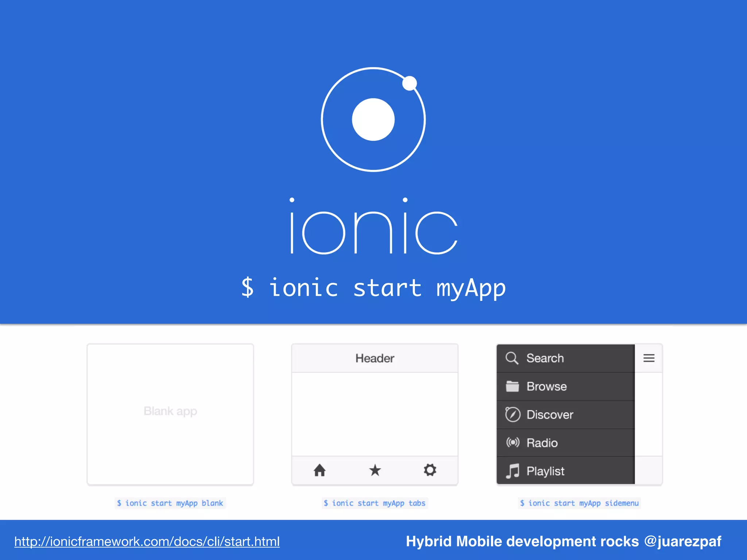Click the ionic start myApp blank command
The height and width of the screenshot is (560, 747).
pos(170,503)
